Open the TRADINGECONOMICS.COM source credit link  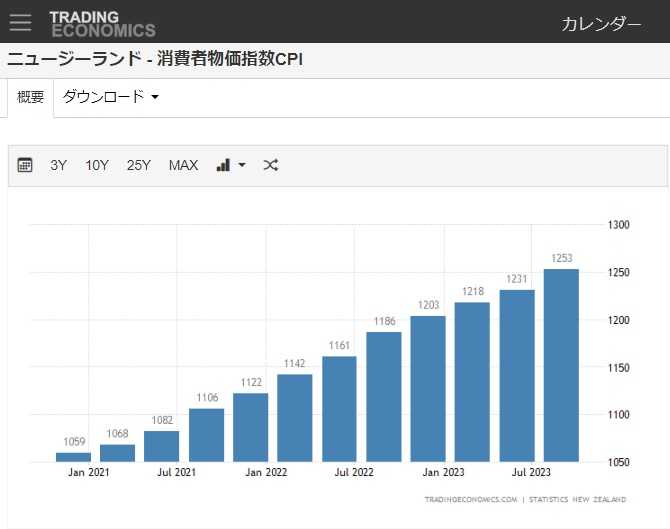[470, 499]
